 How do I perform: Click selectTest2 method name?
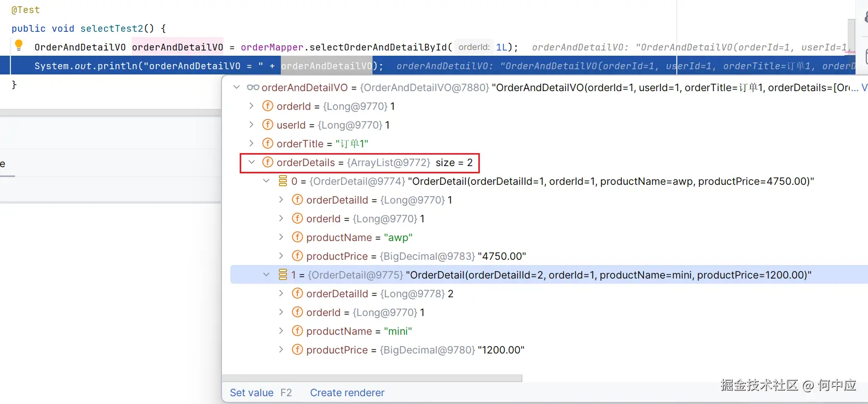[111, 29]
